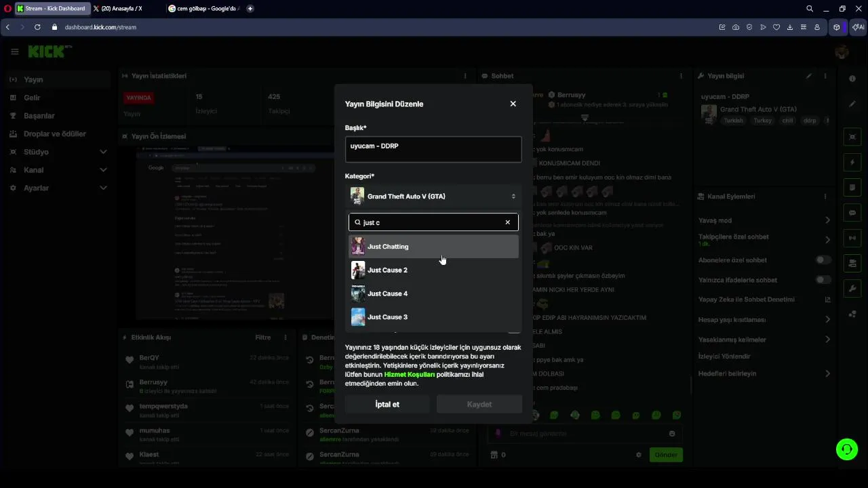Open the Etkinlik Akışı panel options menu
Viewport: 868px width, 488px height.
coord(285,338)
